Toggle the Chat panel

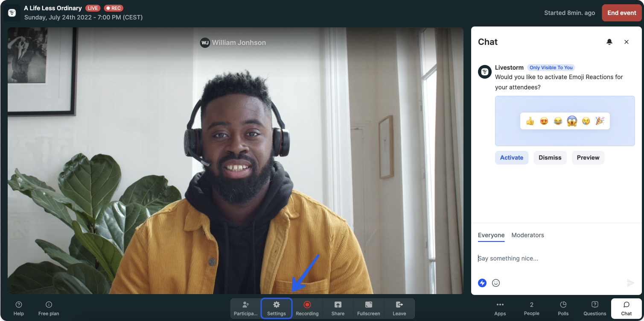click(x=626, y=309)
